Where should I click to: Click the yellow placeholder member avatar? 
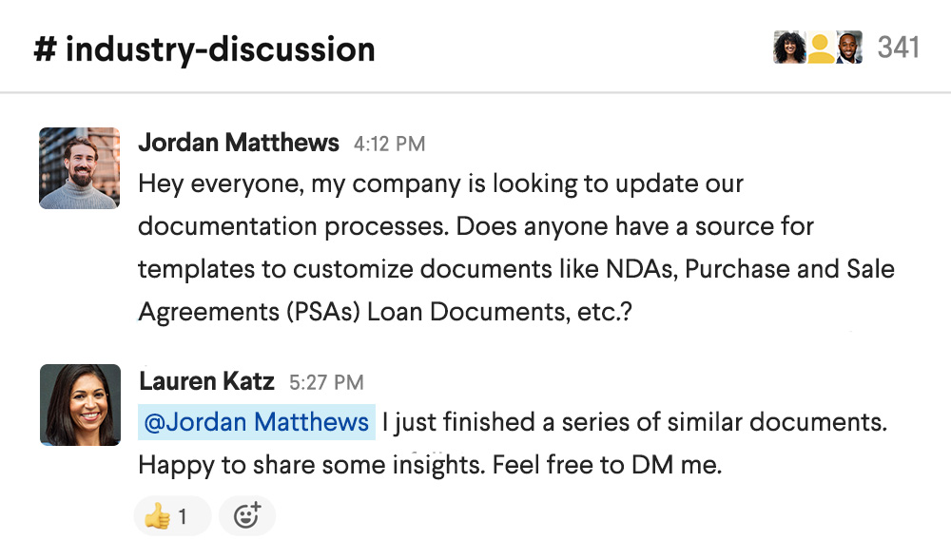click(x=820, y=48)
